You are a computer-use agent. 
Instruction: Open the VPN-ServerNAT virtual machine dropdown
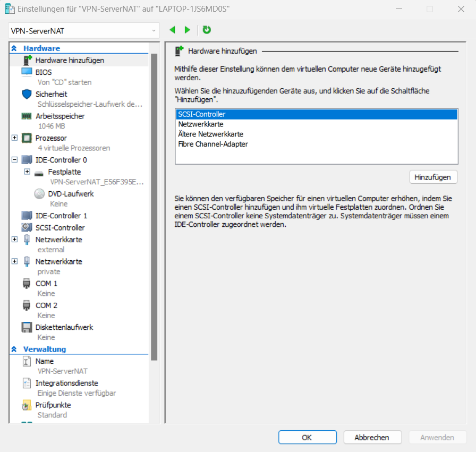[84, 31]
